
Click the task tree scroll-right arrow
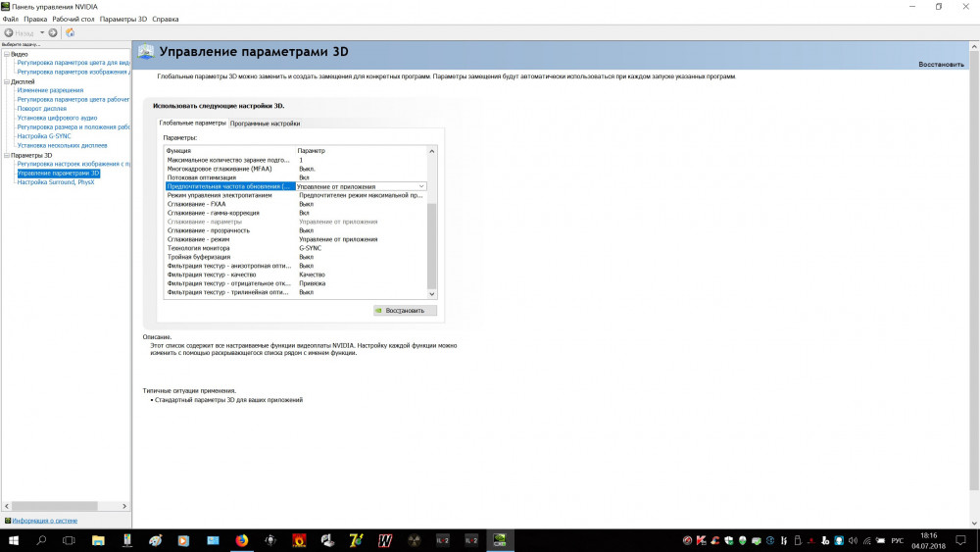click(x=124, y=506)
